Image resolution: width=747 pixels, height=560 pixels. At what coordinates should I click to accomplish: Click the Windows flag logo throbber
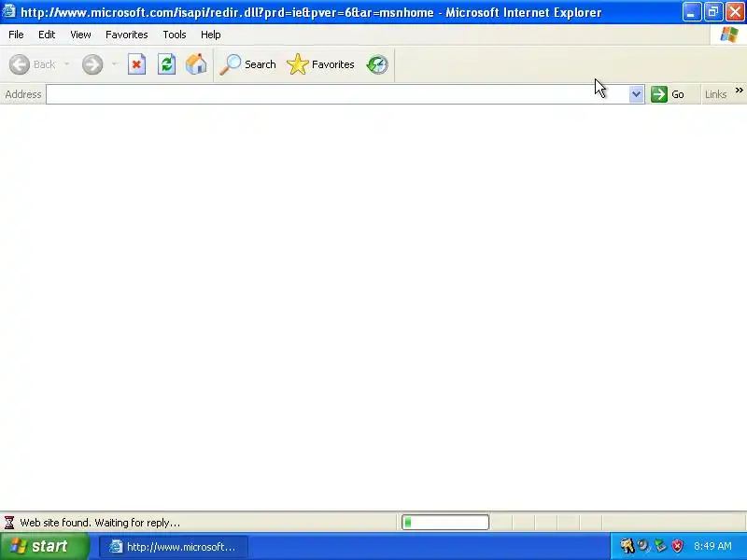(x=728, y=35)
